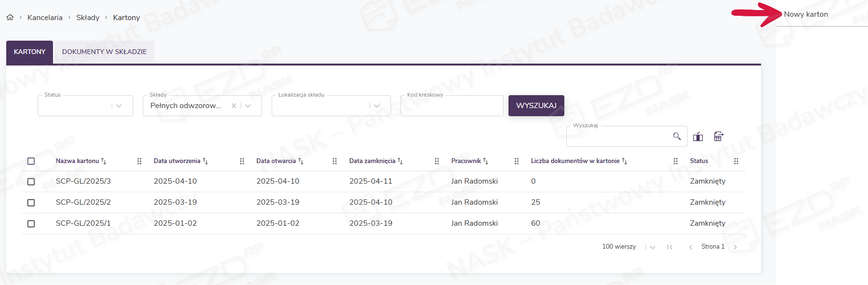
Task: Toggle the select-all header checkbox
Action: point(31,161)
